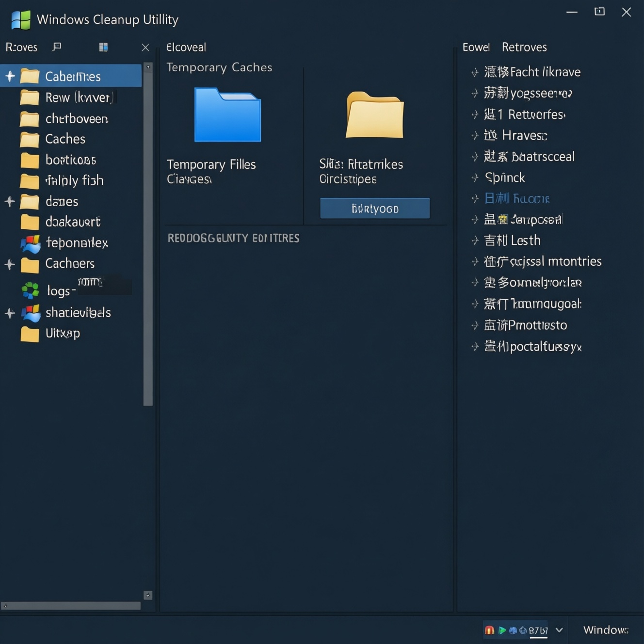Open the Elcoveal tab
The image size is (644, 644).
point(186,47)
